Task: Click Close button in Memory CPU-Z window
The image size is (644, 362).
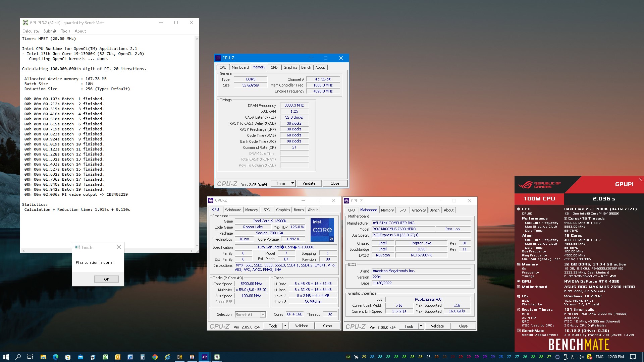Action: pos(335,183)
